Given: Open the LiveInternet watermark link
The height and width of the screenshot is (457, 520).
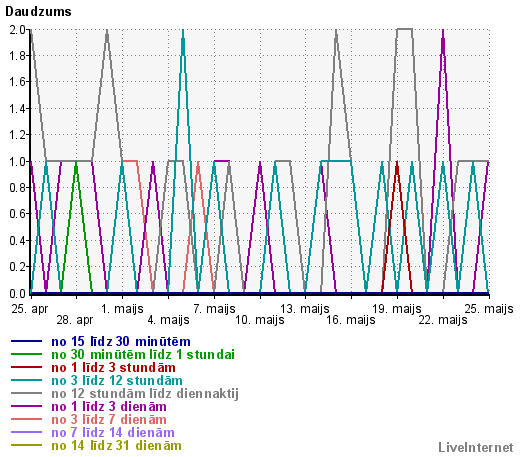Looking at the screenshot, I should 476,447.
